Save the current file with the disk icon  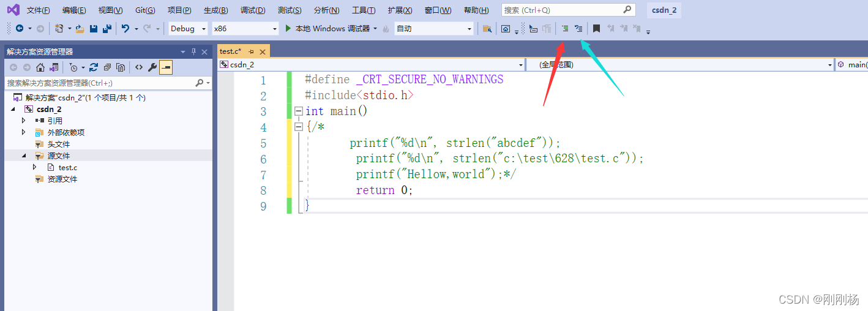click(94, 28)
